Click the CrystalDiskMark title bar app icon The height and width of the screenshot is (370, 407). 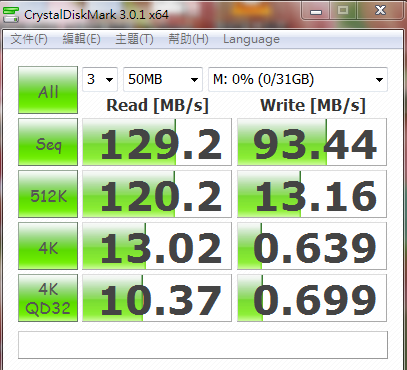coord(11,14)
